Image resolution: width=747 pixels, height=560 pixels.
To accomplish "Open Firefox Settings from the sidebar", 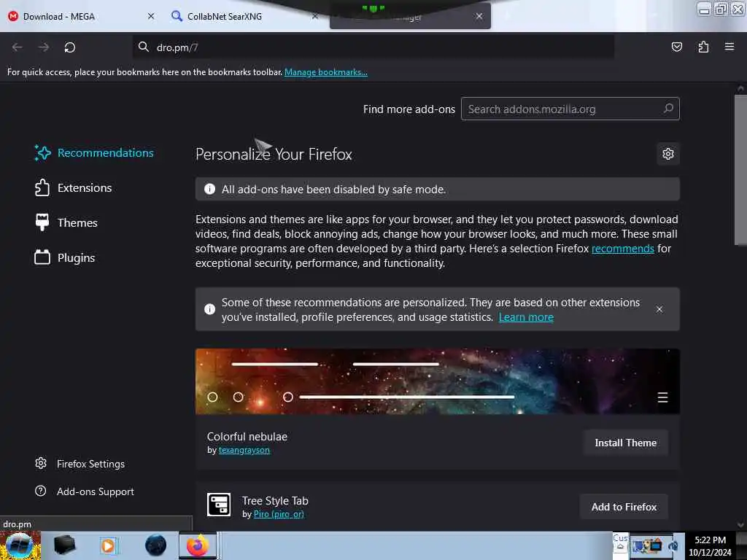I will tap(80, 464).
